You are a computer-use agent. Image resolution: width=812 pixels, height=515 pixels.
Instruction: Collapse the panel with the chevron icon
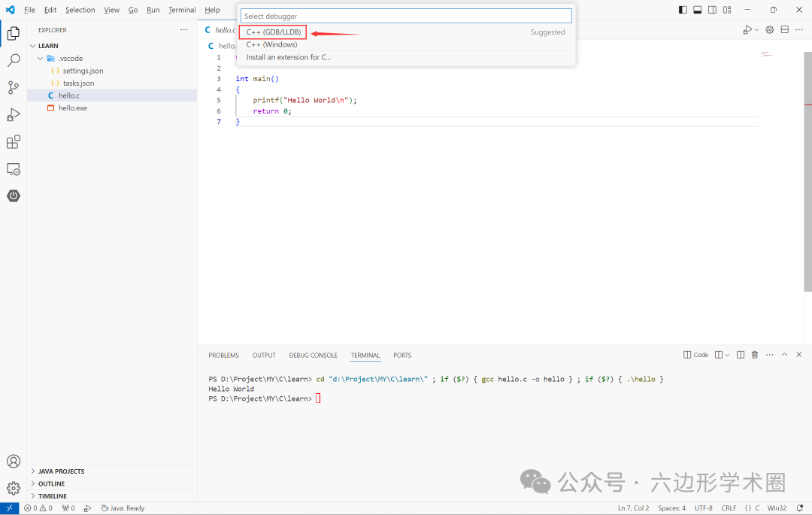click(784, 355)
